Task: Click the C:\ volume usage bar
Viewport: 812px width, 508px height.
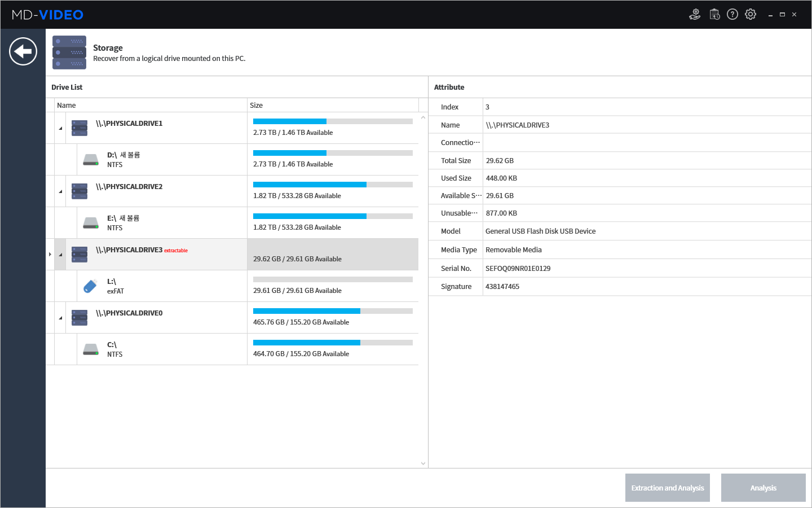Action: pos(333,343)
